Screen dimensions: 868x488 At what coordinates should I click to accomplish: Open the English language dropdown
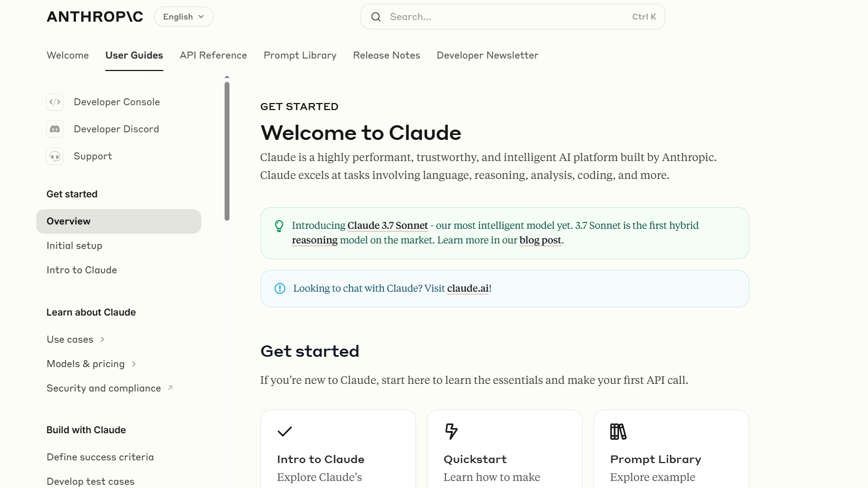183,17
